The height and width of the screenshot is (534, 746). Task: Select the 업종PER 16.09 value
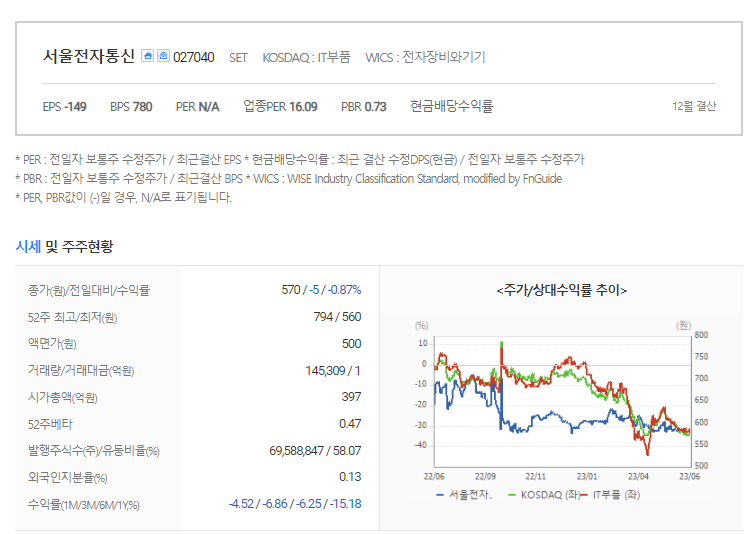tap(280, 106)
